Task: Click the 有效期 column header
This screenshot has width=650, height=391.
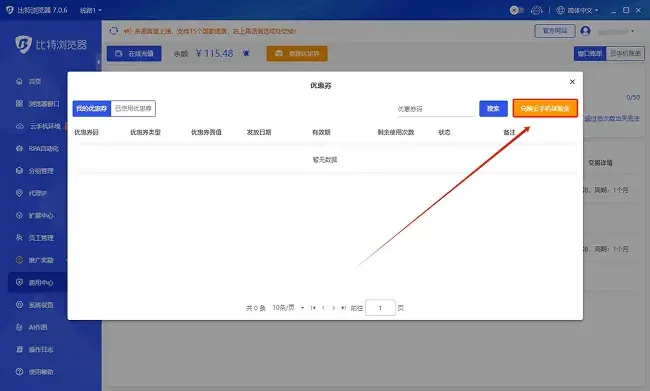Action: point(321,132)
